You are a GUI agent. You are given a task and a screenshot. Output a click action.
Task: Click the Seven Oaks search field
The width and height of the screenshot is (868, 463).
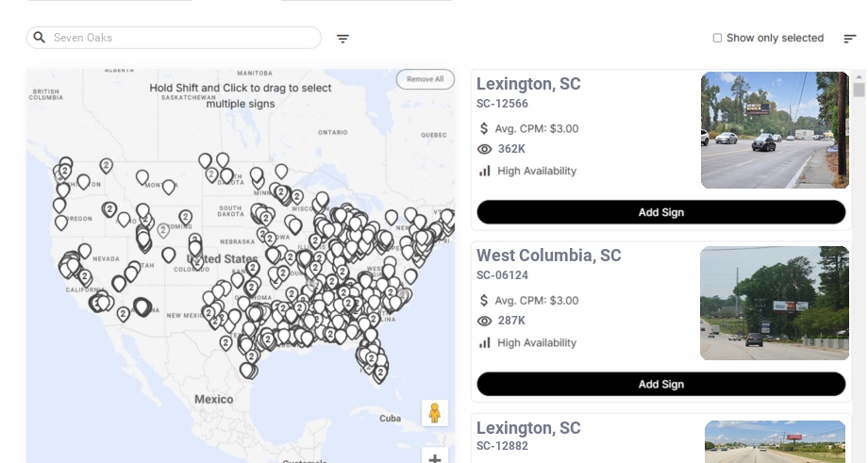pos(179,38)
